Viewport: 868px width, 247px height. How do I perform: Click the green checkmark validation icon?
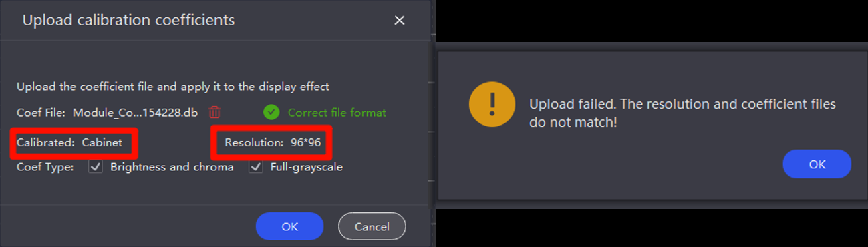(x=271, y=112)
